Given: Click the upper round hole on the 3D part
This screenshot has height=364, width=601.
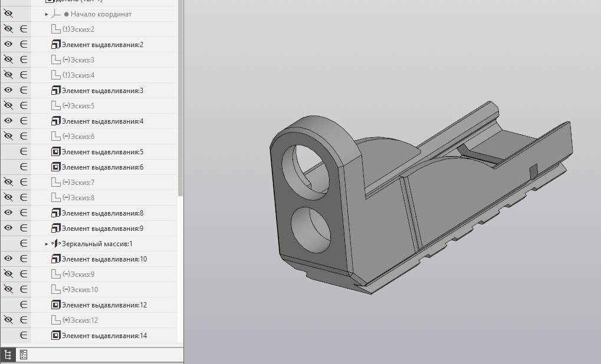Looking at the screenshot, I should [306, 172].
